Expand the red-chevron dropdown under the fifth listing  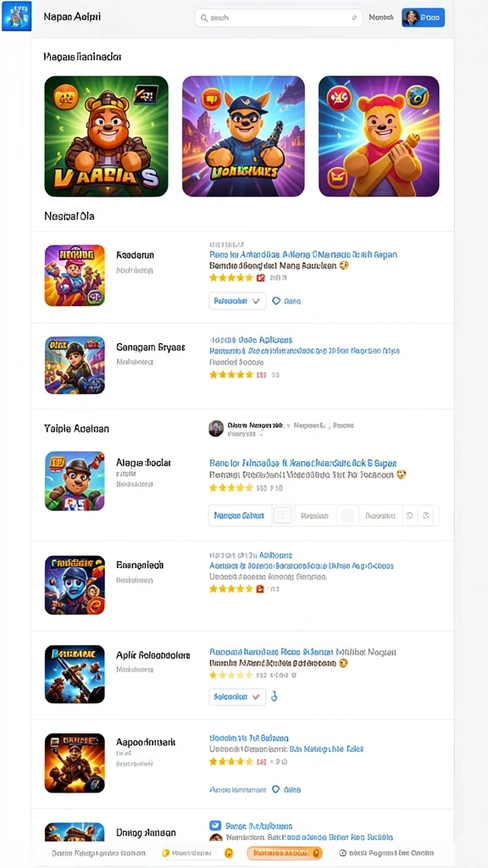(237, 697)
